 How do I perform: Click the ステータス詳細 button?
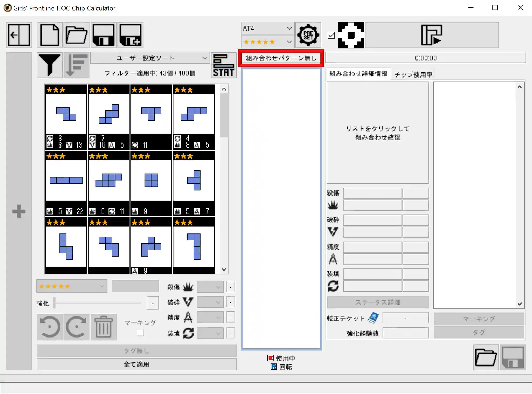coord(378,302)
